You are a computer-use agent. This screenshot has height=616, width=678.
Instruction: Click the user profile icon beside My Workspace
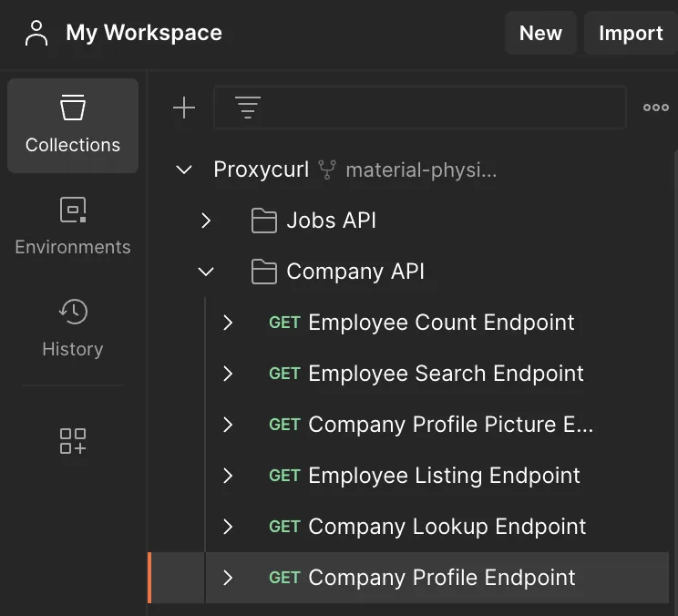[x=36, y=33]
